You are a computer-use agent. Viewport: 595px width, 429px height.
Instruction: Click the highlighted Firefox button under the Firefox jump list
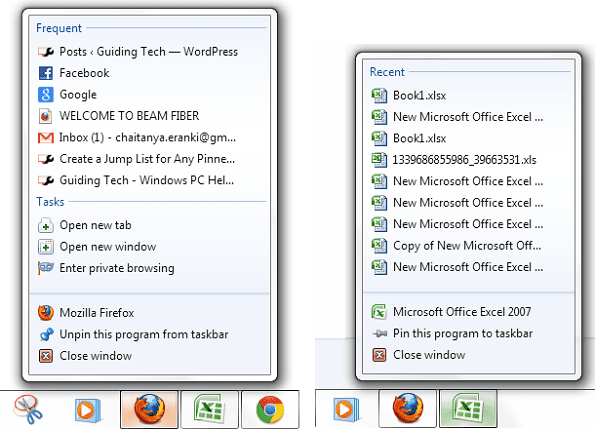point(149,410)
